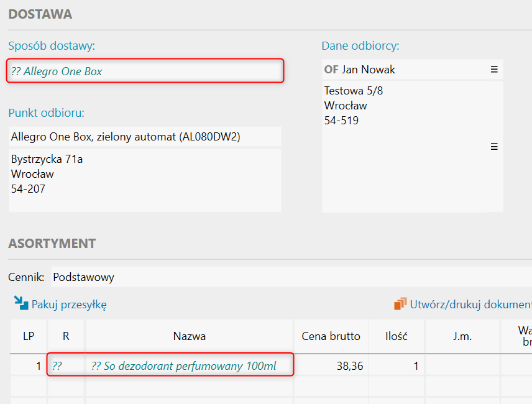Click the R column cell in row 1
Viewport: 532px width, 404px height.
tap(66, 366)
